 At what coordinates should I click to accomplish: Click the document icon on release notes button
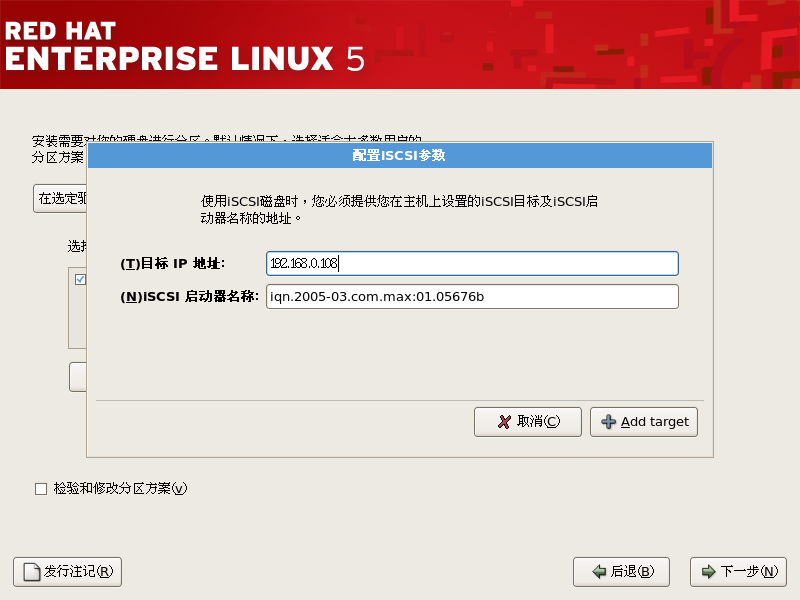[32, 571]
